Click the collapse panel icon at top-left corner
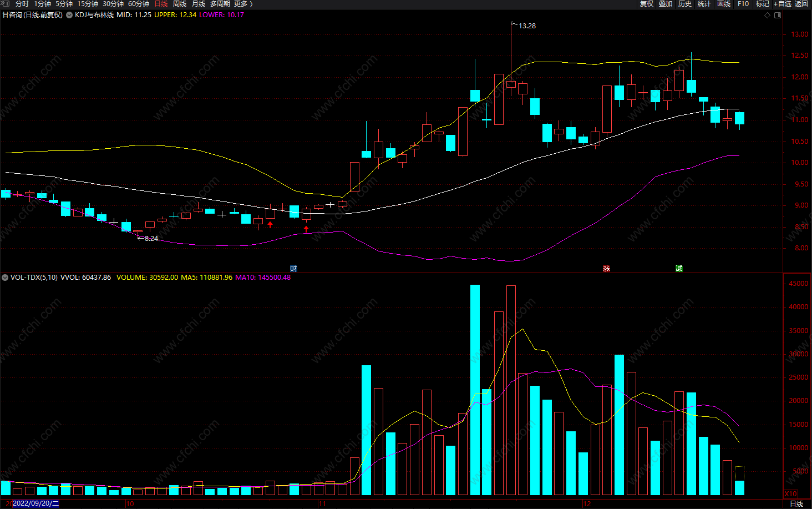Viewport: 812px width, 509px height. pos(5,3)
